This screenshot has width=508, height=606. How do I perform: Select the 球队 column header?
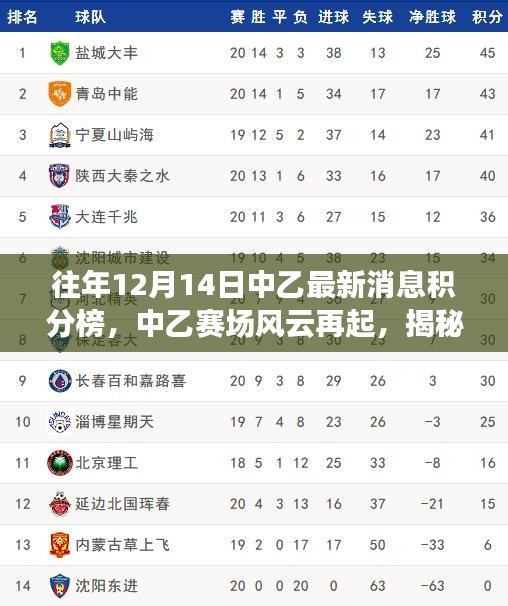click(x=90, y=17)
